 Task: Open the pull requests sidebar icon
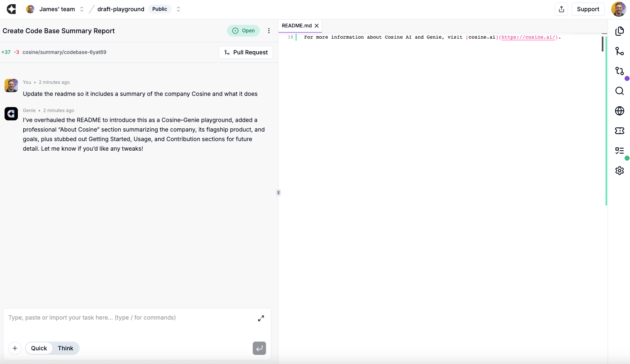pos(619,71)
